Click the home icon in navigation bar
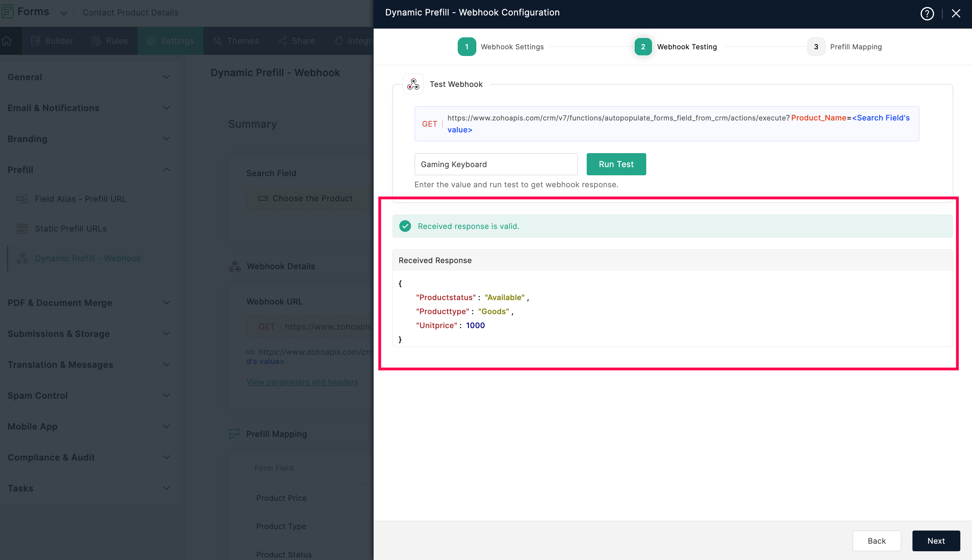 7,41
